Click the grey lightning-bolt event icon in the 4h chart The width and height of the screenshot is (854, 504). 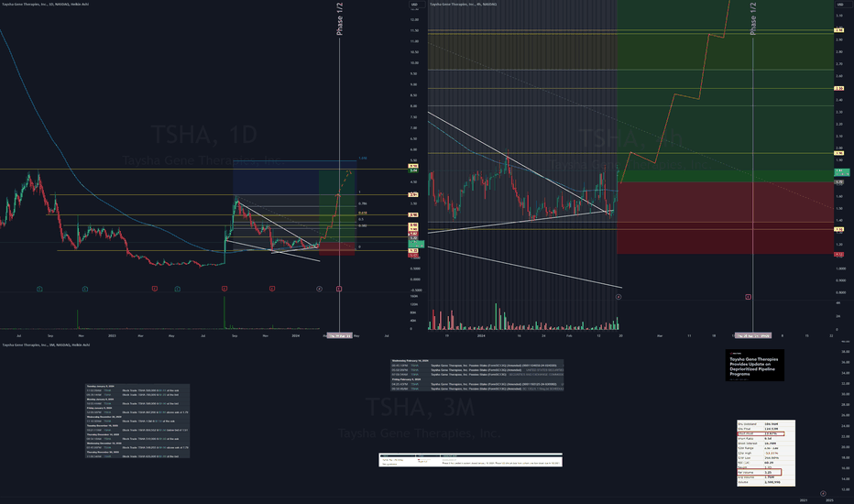[619, 297]
